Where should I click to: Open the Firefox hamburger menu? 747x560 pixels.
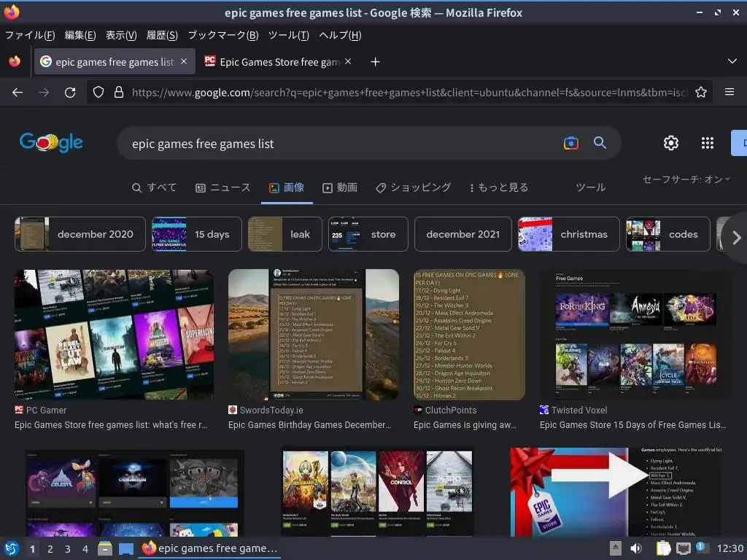(x=729, y=92)
